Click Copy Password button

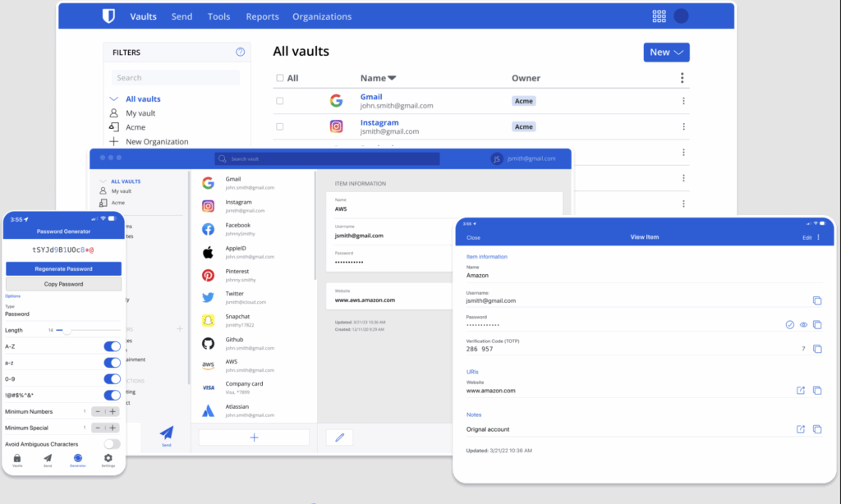[63, 284]
